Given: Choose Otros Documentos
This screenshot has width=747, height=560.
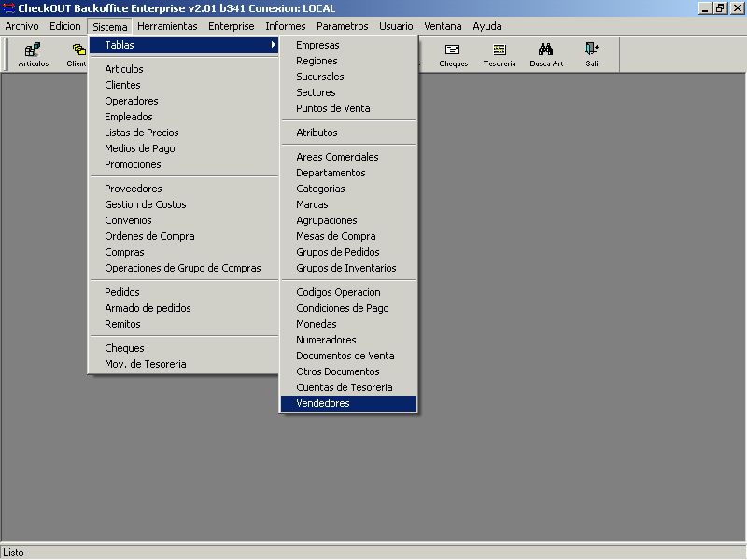Looking at the screenshot, I should [348, 371].
